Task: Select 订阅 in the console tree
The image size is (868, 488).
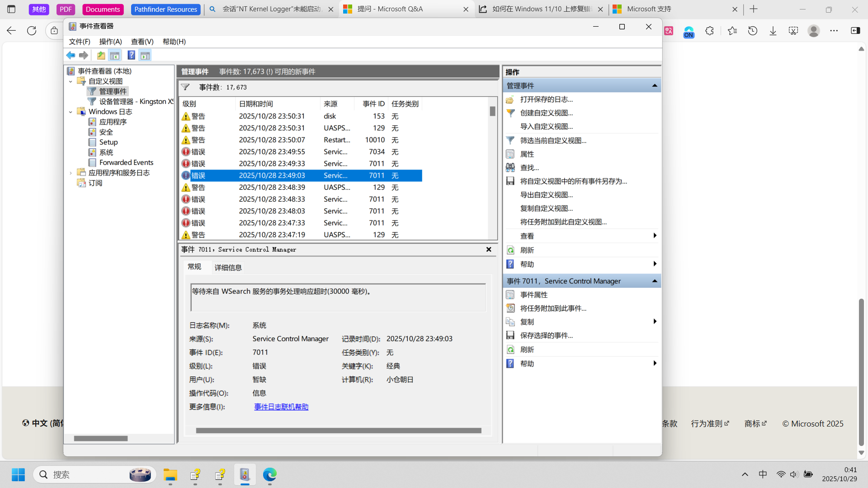Action: [x=95, y=183]
